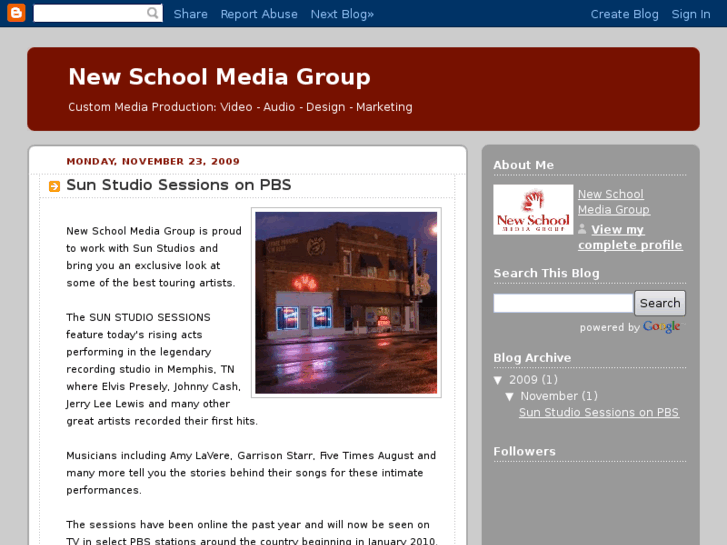The width and height of the screenshot is (727, 545).
Task: Follow View my complete profile link
Action: 630,237
